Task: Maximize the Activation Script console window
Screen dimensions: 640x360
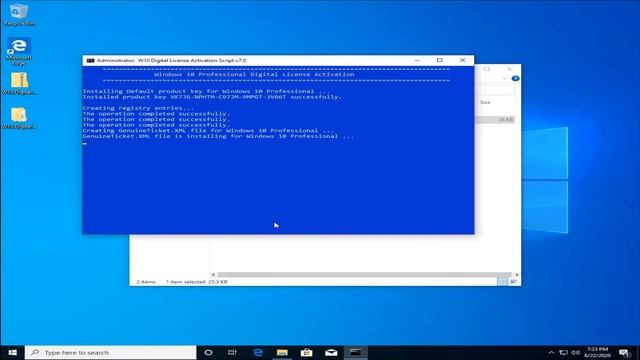Action: (440, 60)
